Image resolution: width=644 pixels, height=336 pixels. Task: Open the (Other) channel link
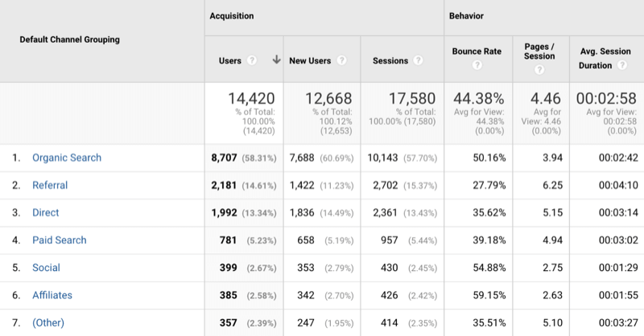(x=47, y=322)
